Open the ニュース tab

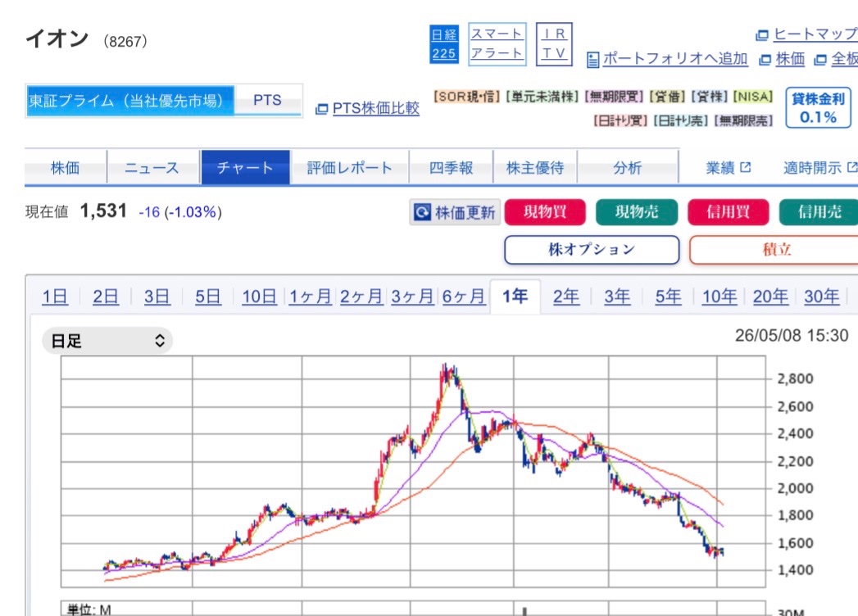(152, 167)
